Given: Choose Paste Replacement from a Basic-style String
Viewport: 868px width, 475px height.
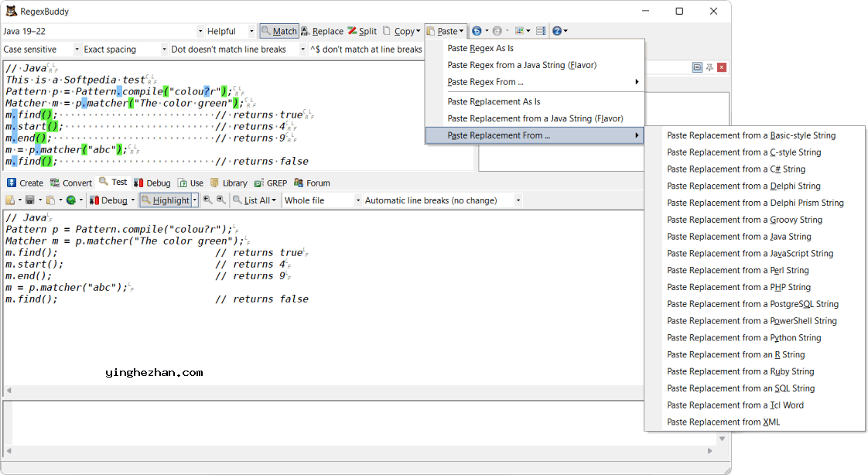Looking at the screenshot, I should [x=751, y=135].
